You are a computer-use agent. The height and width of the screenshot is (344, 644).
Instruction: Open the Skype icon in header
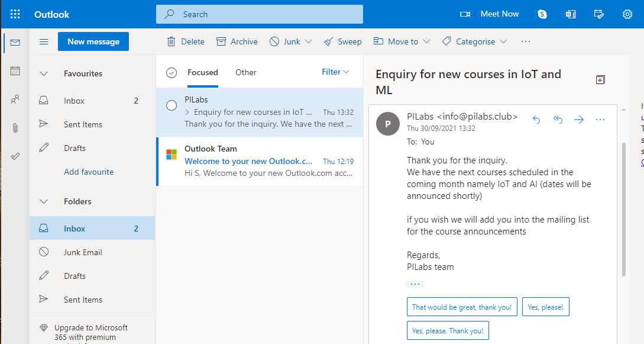point(542,14)
